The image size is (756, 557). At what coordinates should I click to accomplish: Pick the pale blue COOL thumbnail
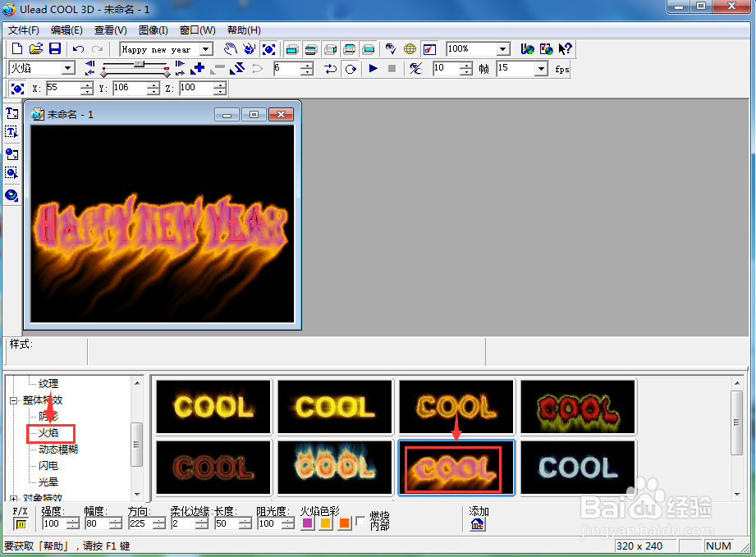click(x=578, y=468)
